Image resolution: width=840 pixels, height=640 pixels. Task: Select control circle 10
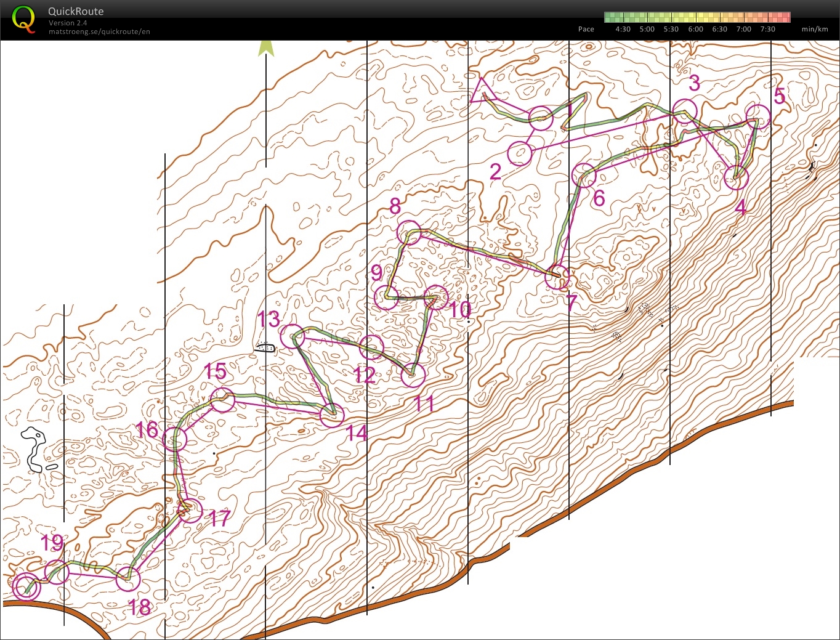(436, 297)
